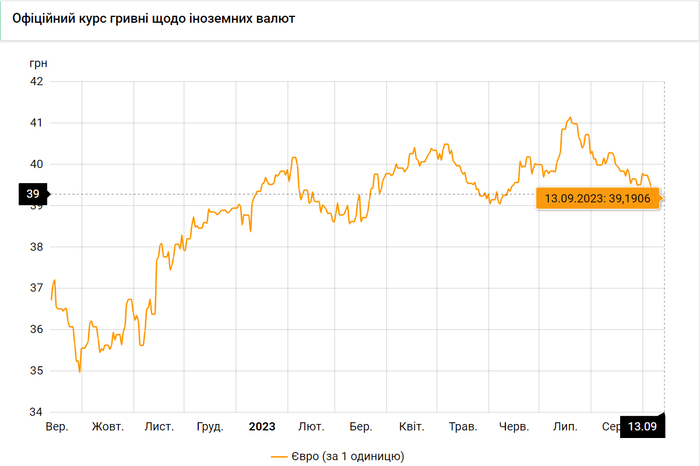Image resolution: width=700 pixels, height=466 pixels.
Task: Select the Жовт. month label
Action: coord(107,427)
